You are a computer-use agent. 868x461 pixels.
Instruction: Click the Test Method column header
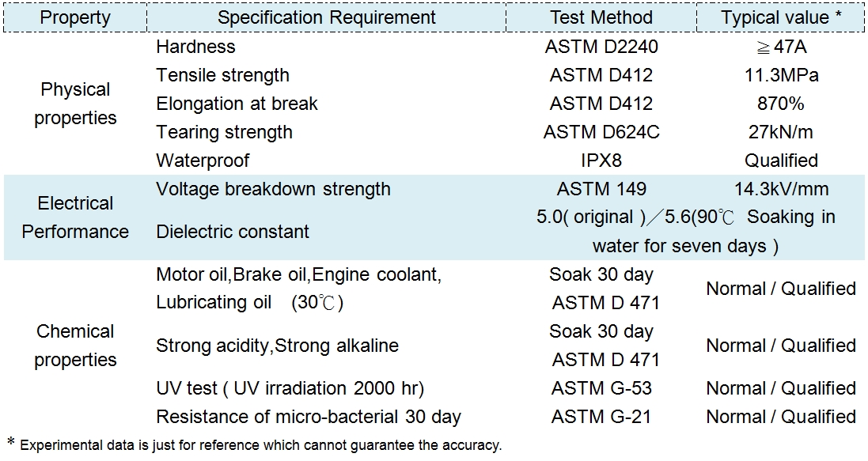click(x=601, y=17)
